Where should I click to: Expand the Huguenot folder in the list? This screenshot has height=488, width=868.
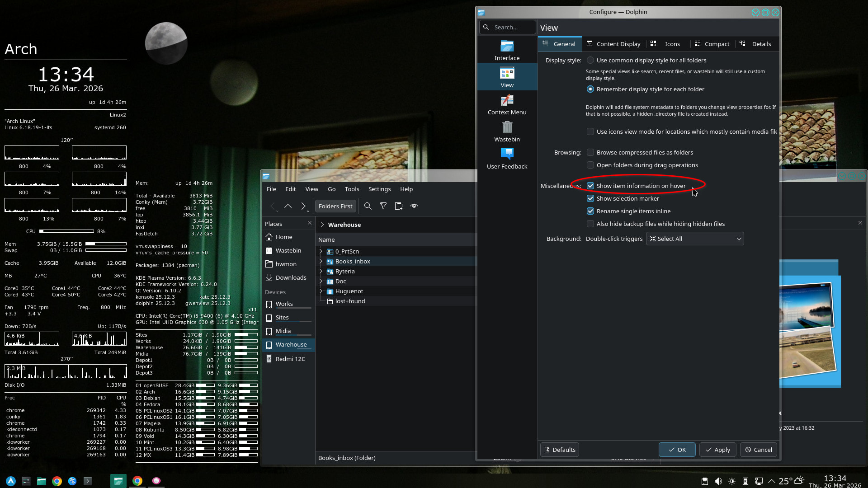pos(321,291)
